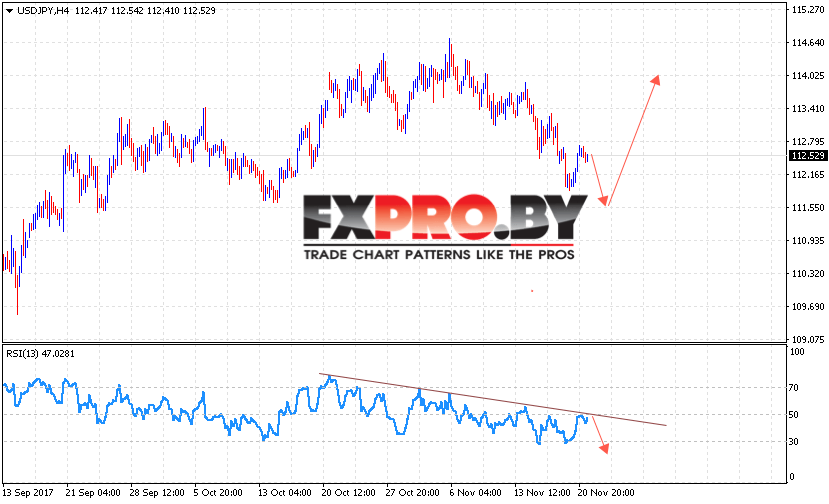Select price scale value 109.075
The height and width of the screenshot is (504, 829).
point(808,339)
